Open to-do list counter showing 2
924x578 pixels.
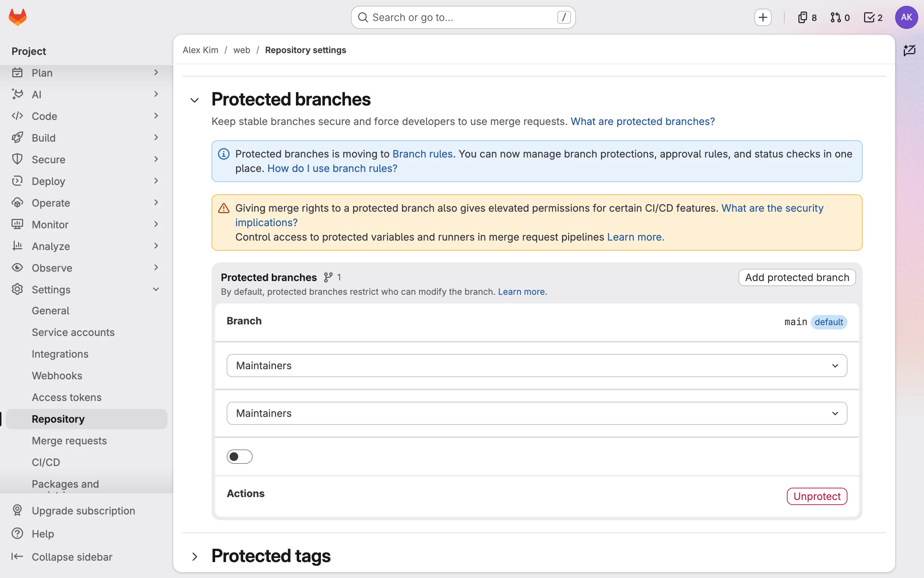[873, 17]
